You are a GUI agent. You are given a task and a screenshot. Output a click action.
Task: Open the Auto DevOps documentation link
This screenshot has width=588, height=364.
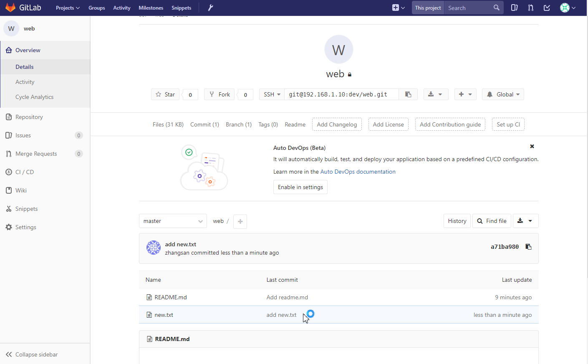pyautogui.click(x=358, y=172)
